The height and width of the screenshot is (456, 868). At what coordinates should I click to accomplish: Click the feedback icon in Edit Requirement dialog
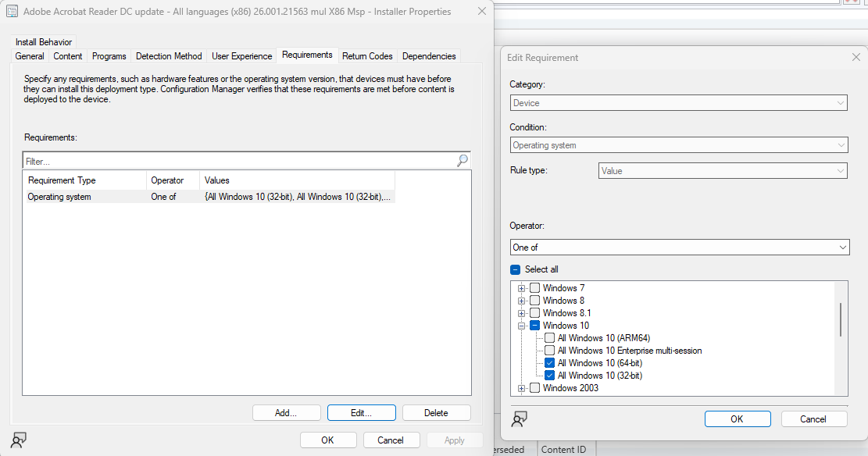(x=520, y=419)
